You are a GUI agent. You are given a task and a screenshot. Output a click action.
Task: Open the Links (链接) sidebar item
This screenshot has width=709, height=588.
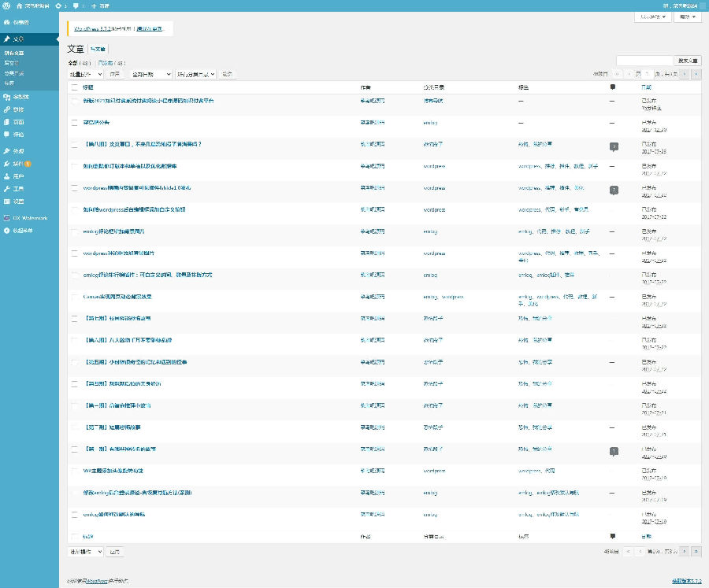(x=29, y=109)
